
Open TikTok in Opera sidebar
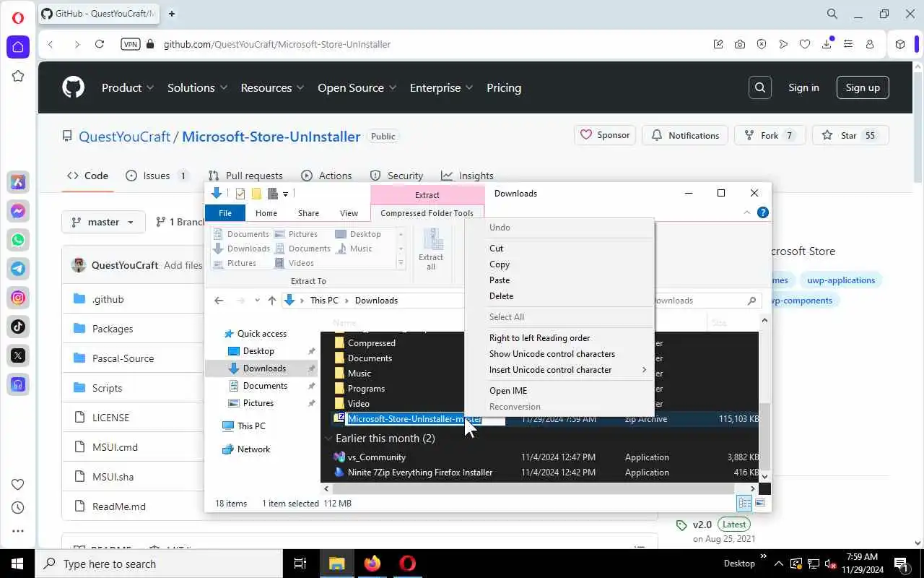click(18, 327)
